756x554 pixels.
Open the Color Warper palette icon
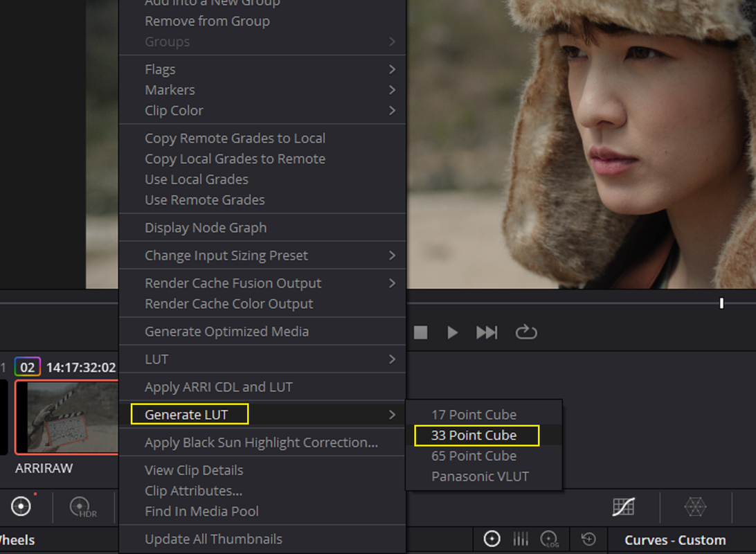[x=695, y=507]
